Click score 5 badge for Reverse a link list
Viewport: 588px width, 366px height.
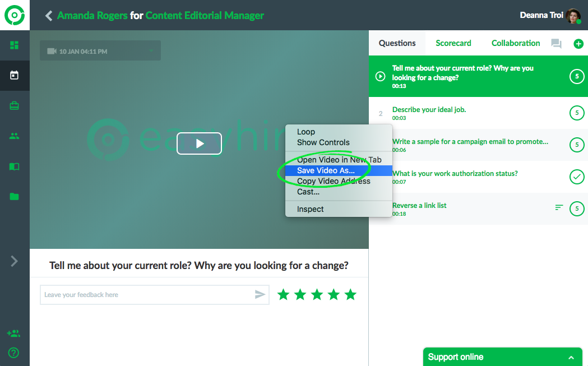577,209
